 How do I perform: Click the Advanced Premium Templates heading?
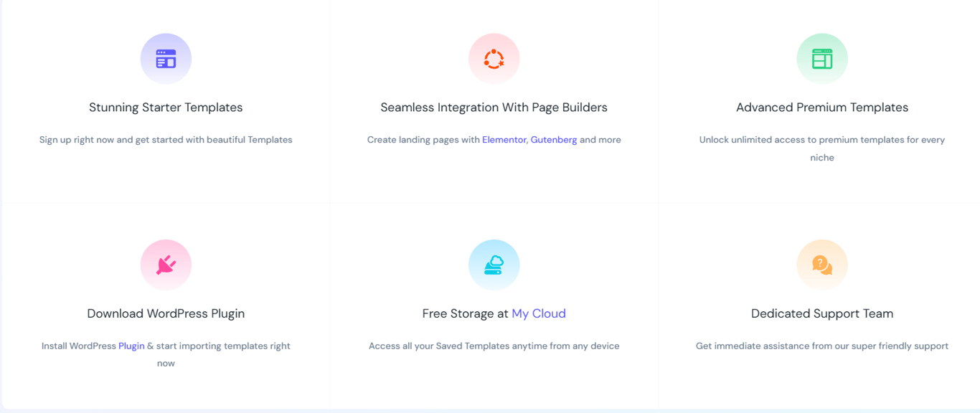[822, 108]
